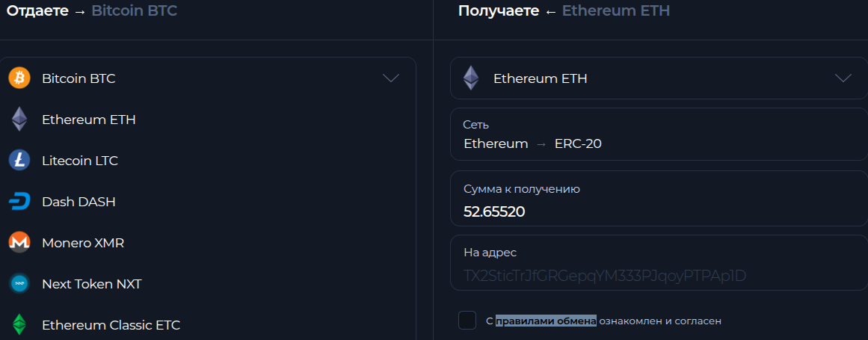Image resolution: width=868 pixels, height=340 pixels.
Task: Click the green Ethereum Classic icon
Action: click(19, 324)
